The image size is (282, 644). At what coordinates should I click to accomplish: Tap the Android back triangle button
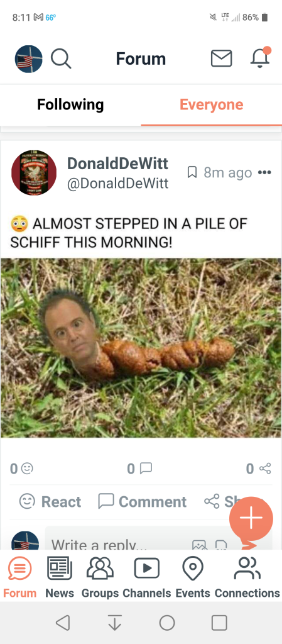click(63, 623)
